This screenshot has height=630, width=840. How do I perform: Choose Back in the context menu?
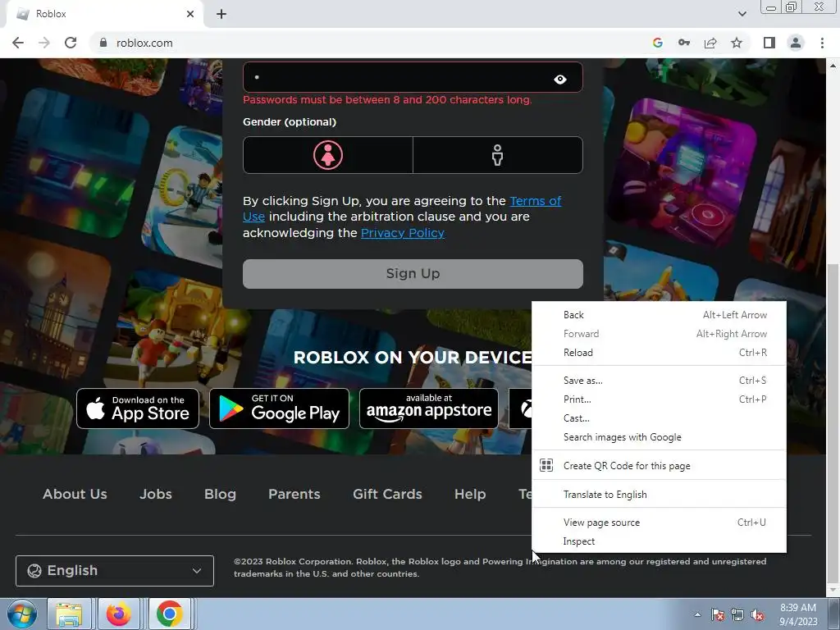(x=659, y=315)
